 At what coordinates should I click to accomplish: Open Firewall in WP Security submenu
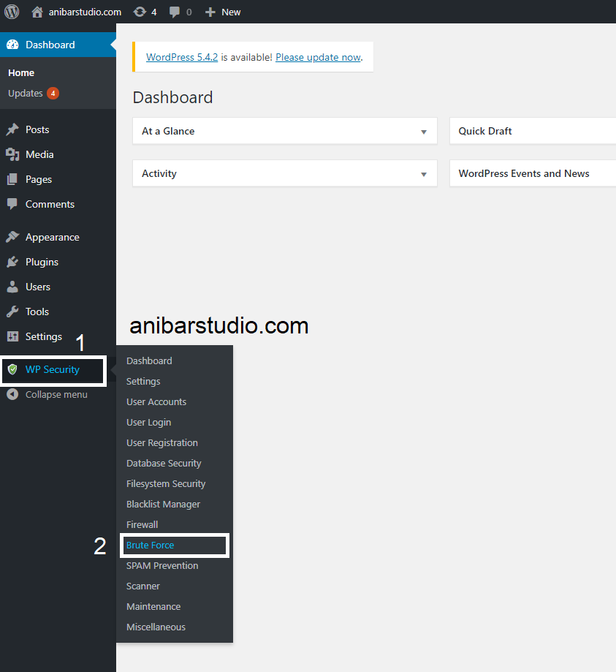(x=142, y=524)
